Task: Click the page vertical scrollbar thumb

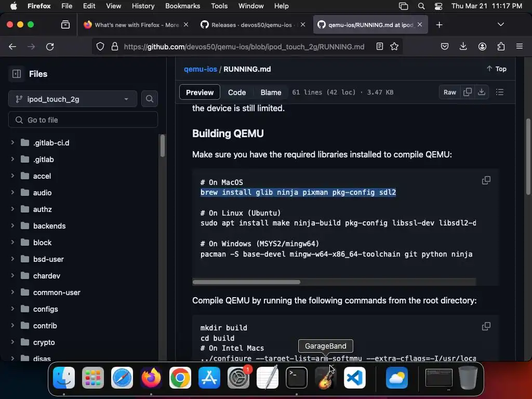Action: (528, 156)
